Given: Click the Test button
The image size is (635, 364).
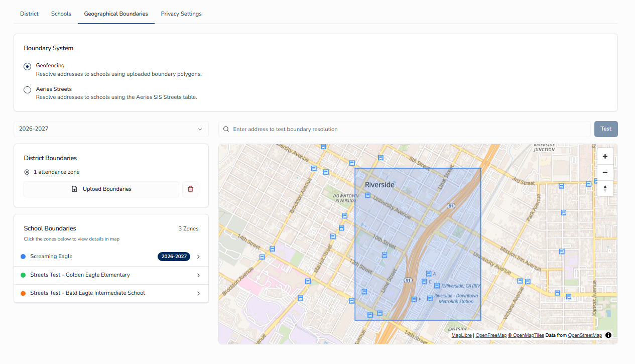Looking at the screenshot, I should tap(606, 129).
